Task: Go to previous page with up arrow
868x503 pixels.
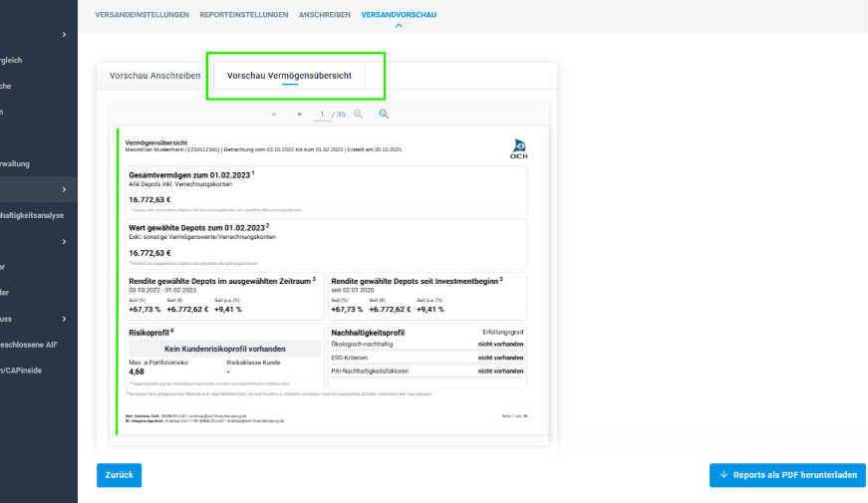Action: click(x=274, y=115)
